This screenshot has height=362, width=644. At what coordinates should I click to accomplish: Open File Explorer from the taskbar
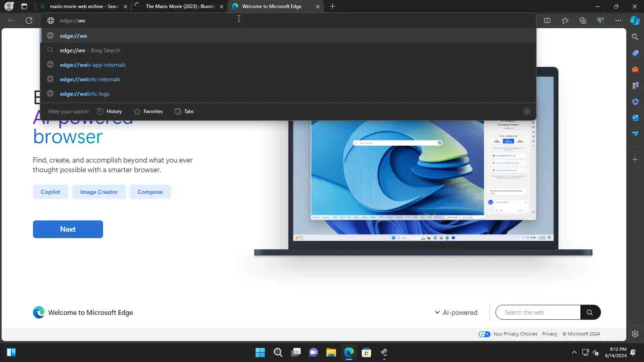coord(331,353)
